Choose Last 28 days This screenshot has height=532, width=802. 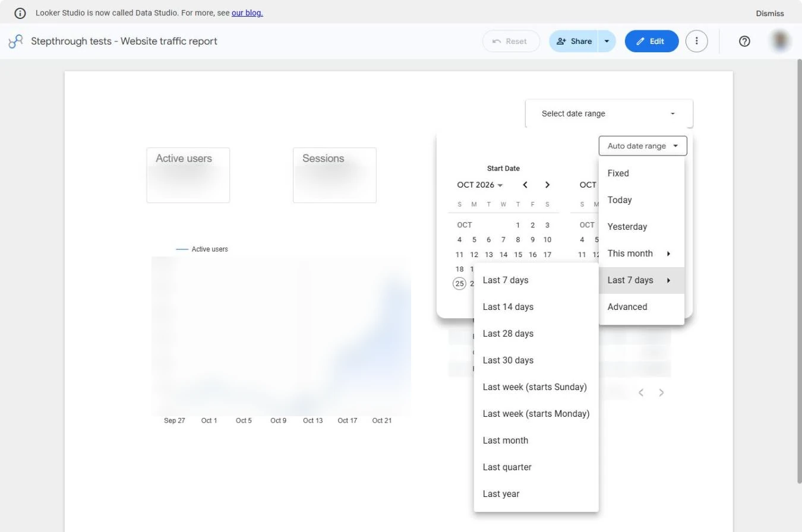pos(536,334)
